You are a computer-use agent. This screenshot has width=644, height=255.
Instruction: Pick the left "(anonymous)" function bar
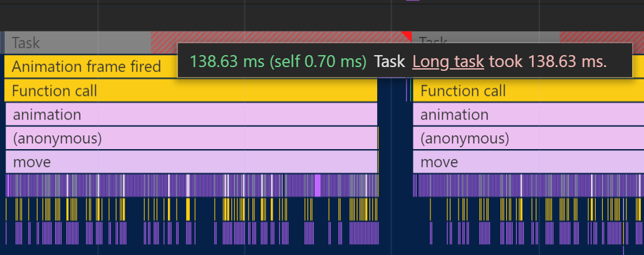192,138
